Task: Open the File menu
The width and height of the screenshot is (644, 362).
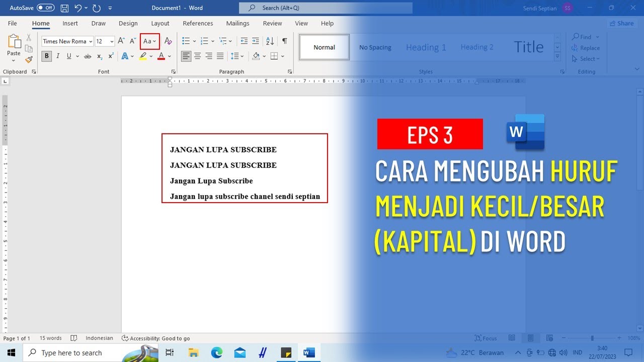Action: tap(13, 23)
